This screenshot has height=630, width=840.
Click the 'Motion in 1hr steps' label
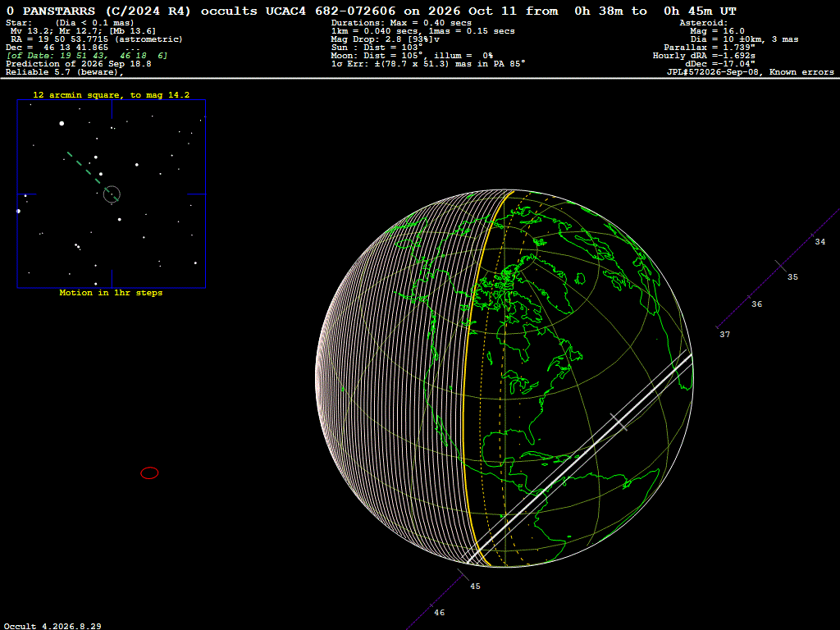coord(111,293)
